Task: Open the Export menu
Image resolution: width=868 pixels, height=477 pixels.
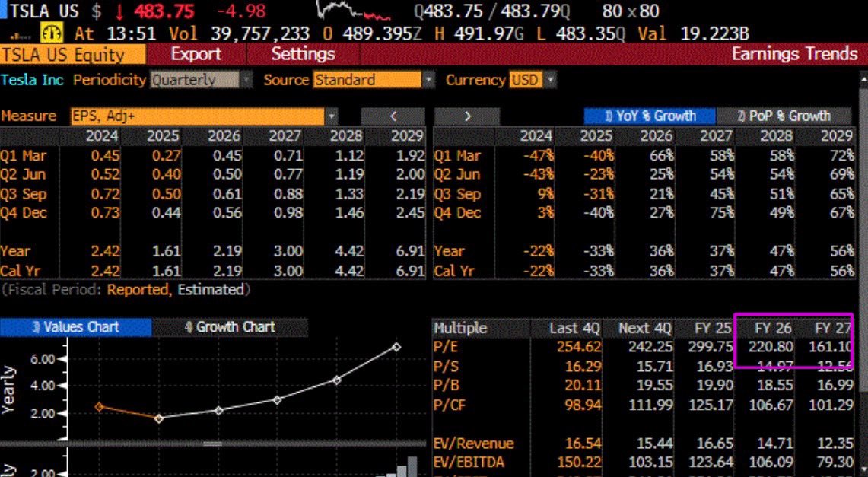Action: coord(196,54)
